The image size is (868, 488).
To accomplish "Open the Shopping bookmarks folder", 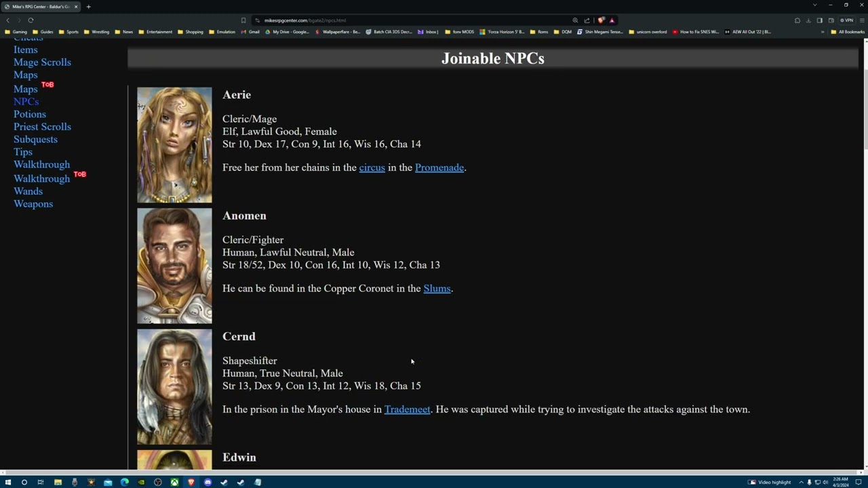I will click(x=190, y=32).
